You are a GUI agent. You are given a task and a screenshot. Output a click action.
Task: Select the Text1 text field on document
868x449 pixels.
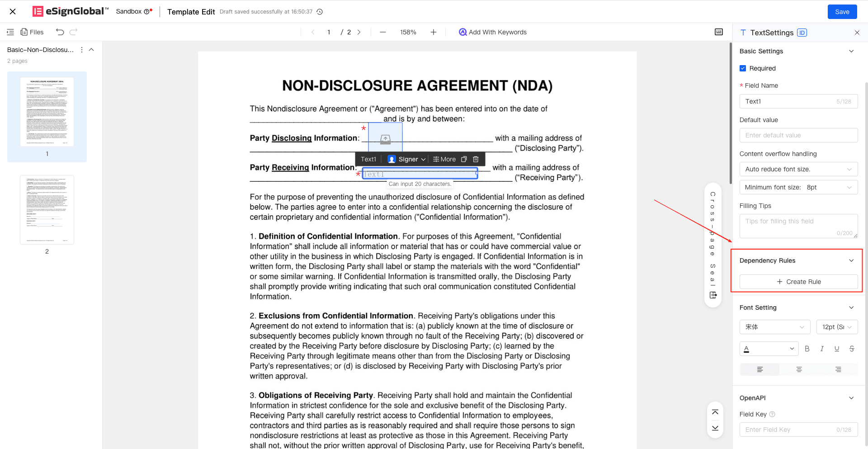tap(420, 174)
